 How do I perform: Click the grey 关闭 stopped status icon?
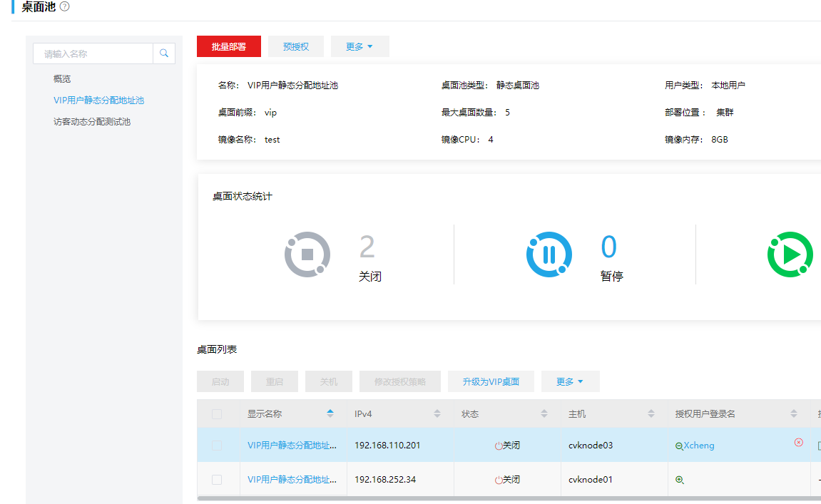click(307, 254)
